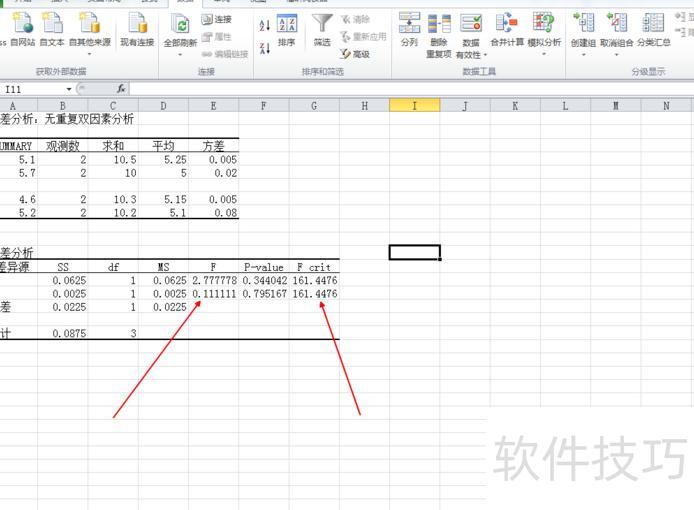Click cell with sum 10.5

(113, 159)
